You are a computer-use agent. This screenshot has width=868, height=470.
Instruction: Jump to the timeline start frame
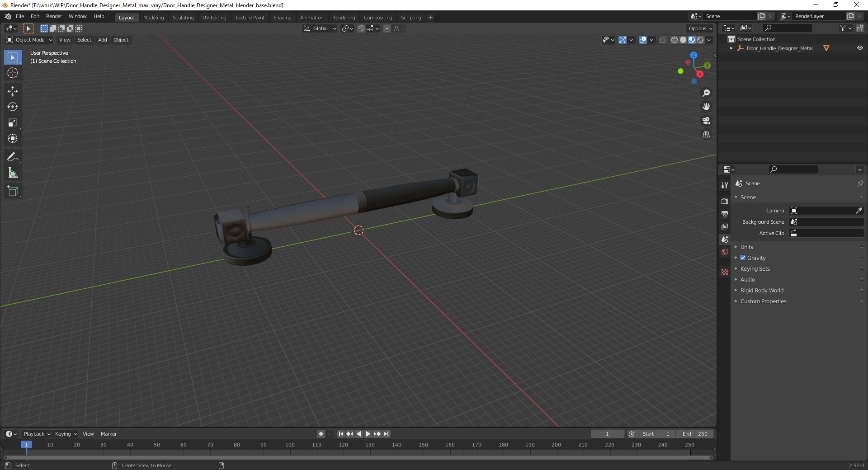(x=341, y=434)
